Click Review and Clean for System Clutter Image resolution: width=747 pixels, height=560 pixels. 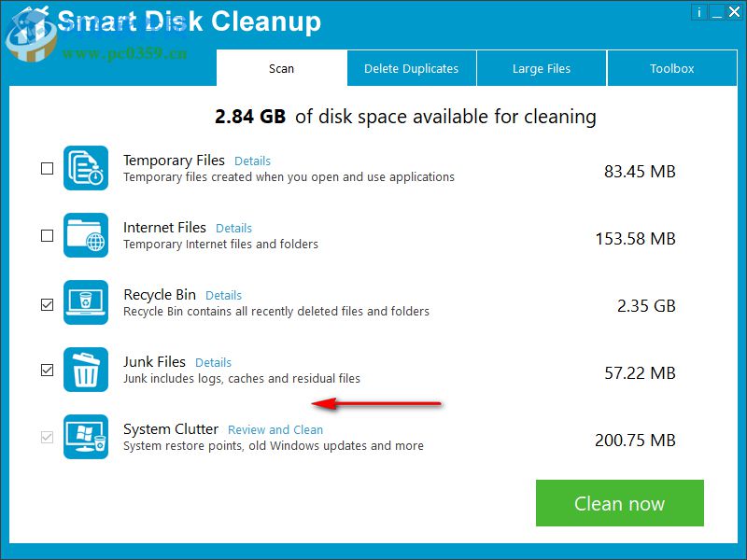coord(275,429)
